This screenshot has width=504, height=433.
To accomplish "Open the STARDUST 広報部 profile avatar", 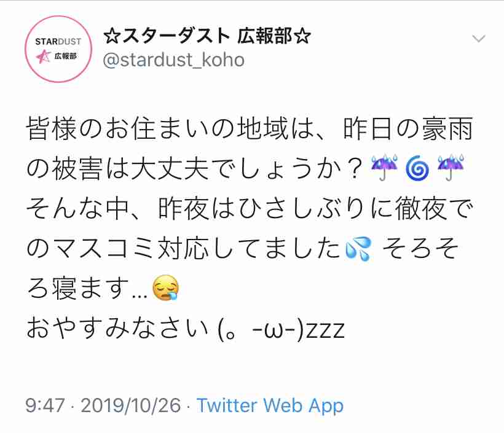I will pos(58,49).
